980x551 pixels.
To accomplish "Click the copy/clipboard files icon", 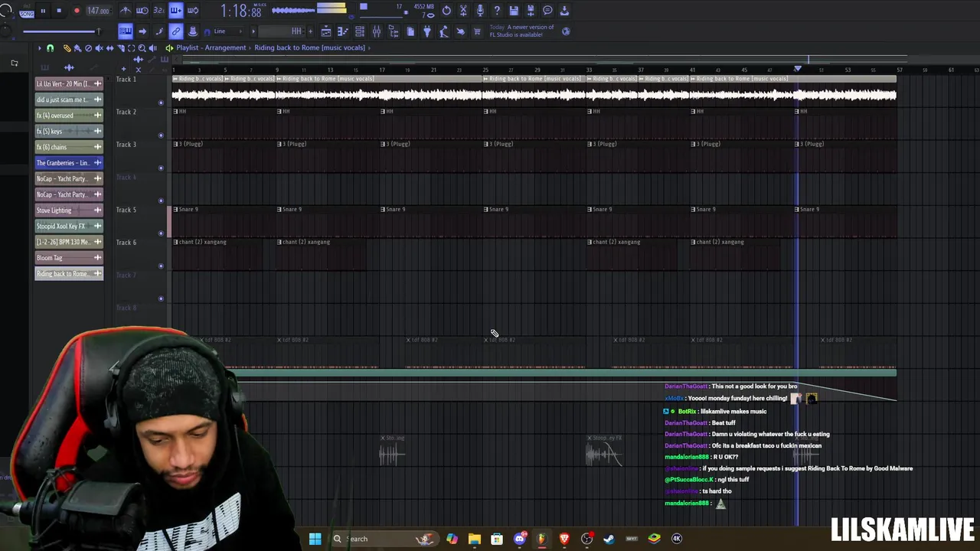I will tap(410, 31).
